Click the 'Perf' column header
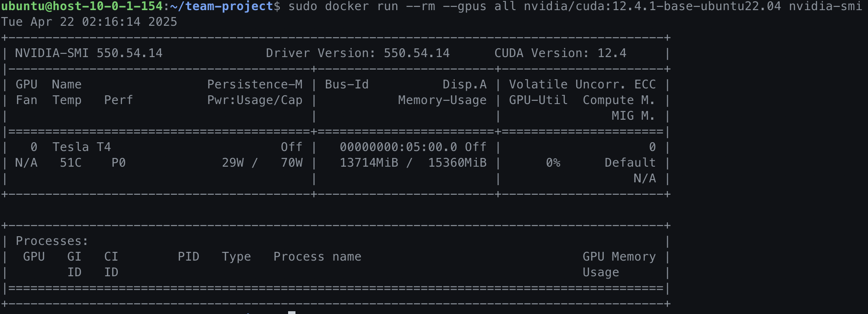 pyautogui.click(x=119, y=100)
